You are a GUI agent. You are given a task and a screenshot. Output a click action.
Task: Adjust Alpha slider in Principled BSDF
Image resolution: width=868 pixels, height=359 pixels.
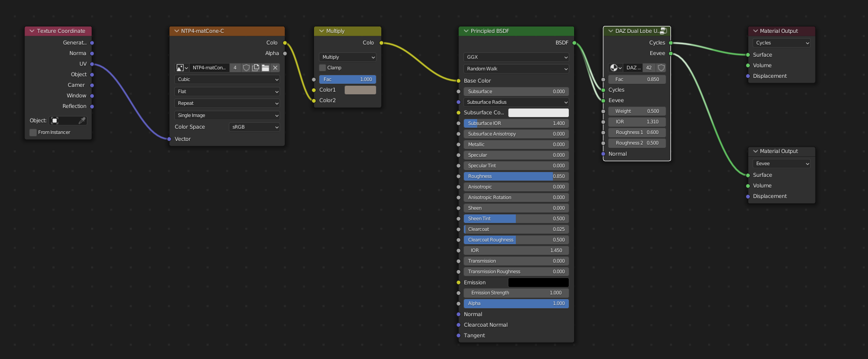pos(516,303)
